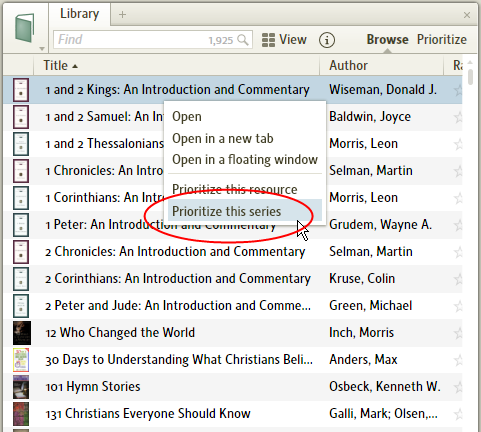Viewport: 481px width, 432px height.
Task: Open the Library panel menu book icon
Action: click(25, 27)
